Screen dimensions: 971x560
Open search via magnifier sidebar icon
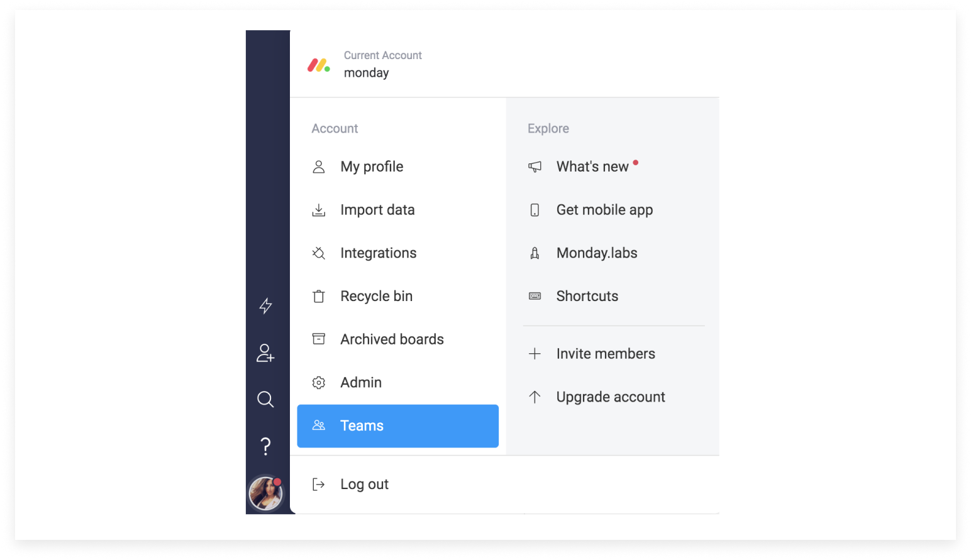(265, 399)
